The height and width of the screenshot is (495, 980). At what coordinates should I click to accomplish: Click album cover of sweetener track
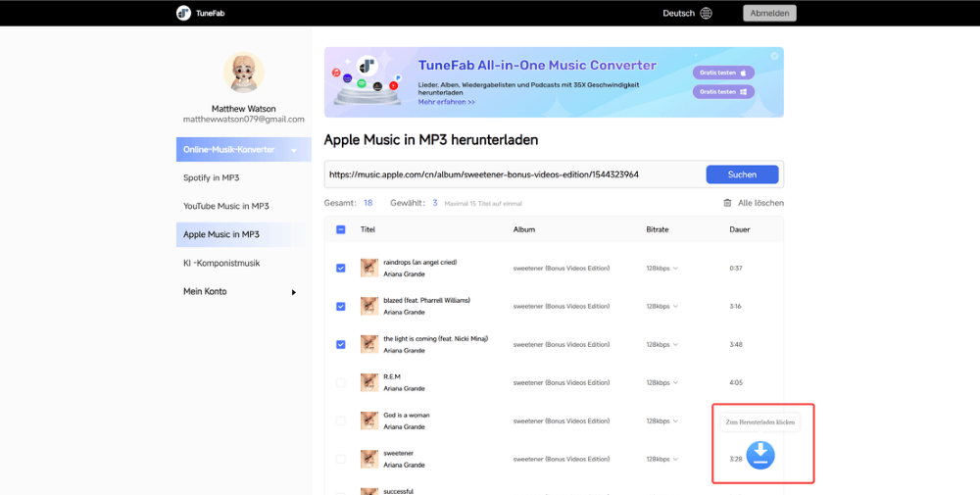click(369, 459)
